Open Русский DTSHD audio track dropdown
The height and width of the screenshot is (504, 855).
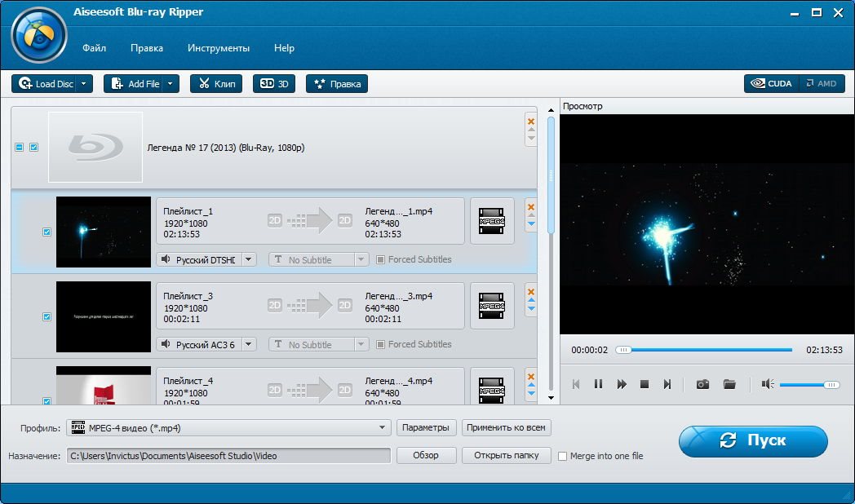point(249,259)
